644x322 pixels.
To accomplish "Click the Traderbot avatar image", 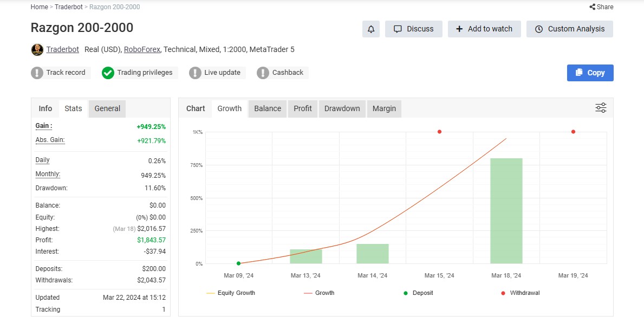I will [37, 50].
